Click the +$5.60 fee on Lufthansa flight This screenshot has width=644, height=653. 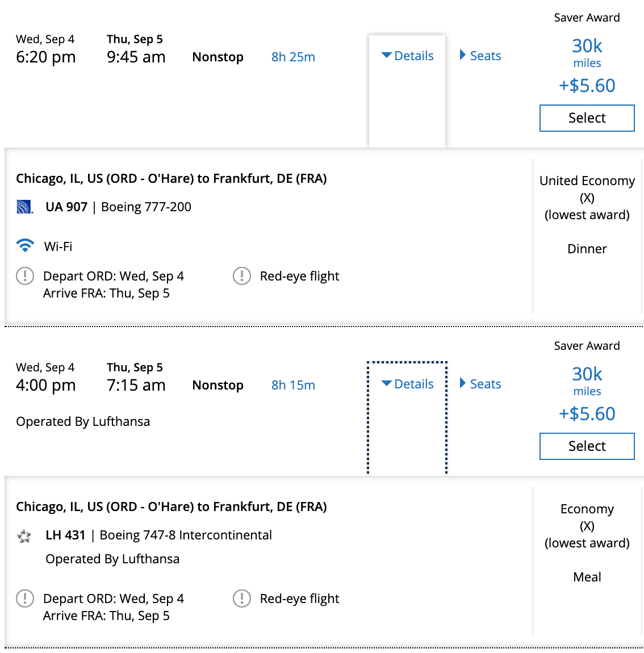(587, 414)
